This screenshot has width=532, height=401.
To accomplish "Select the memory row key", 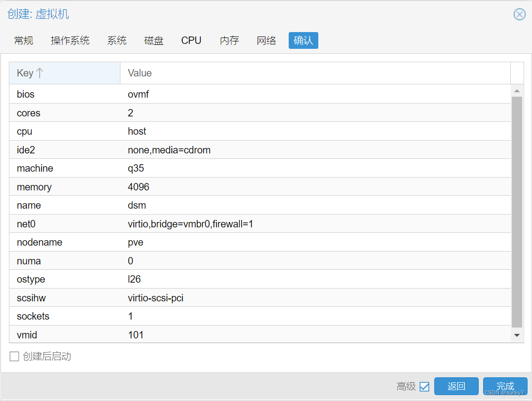I will [34, 187].
